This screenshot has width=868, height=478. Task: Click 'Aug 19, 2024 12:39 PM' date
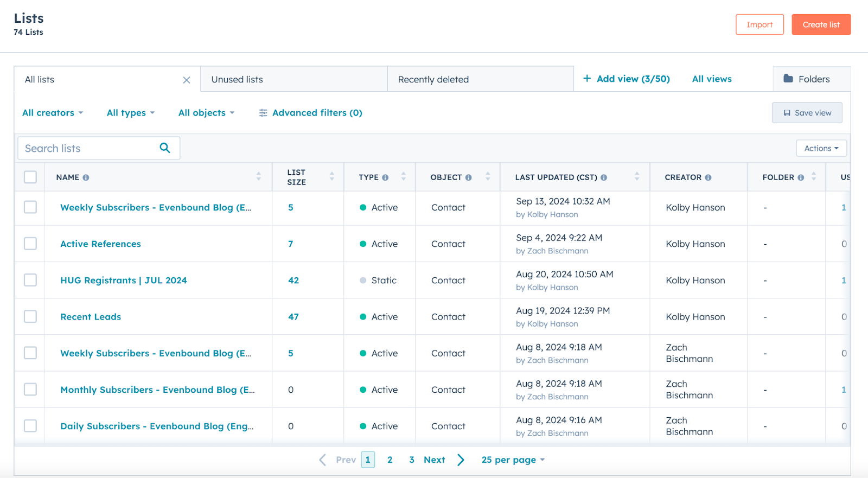(563, 311)
